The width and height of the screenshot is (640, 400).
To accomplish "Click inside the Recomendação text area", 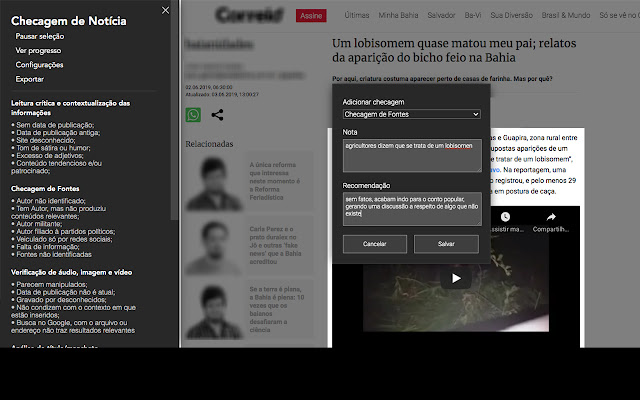I will point(412,209).
